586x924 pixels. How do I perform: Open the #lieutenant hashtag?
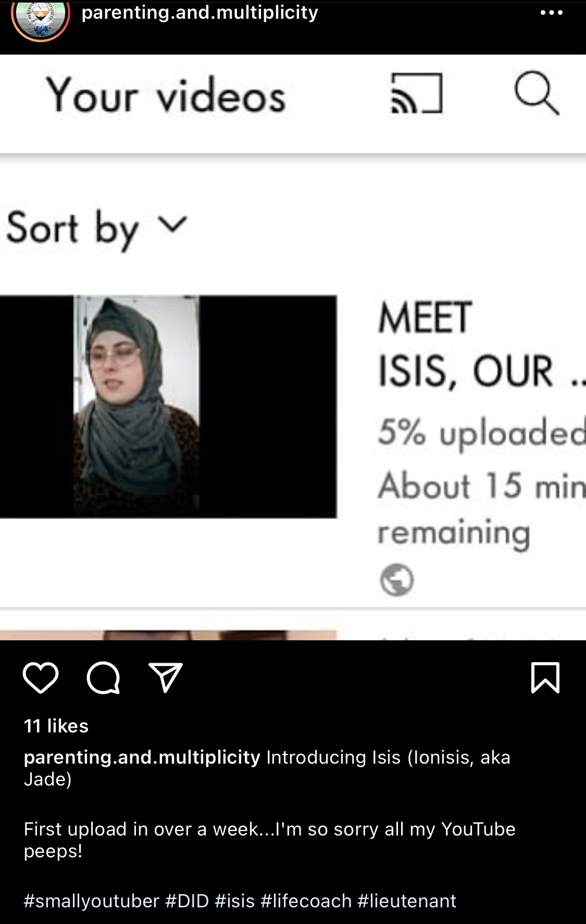[x=407, y=901]
